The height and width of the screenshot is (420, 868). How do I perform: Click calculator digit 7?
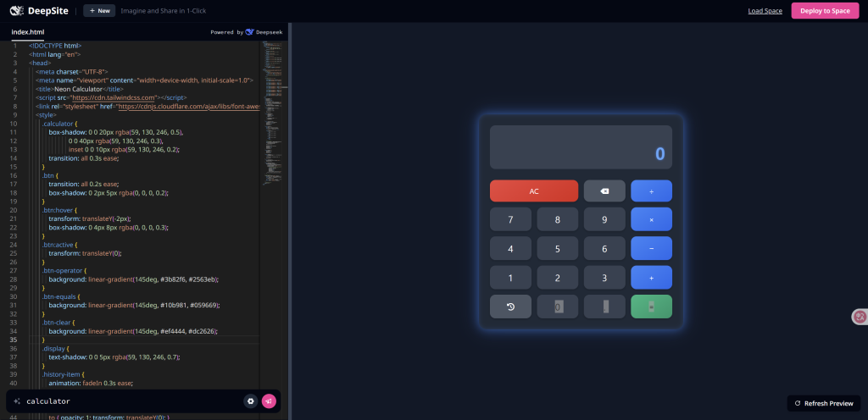click(x=510, y=219)
